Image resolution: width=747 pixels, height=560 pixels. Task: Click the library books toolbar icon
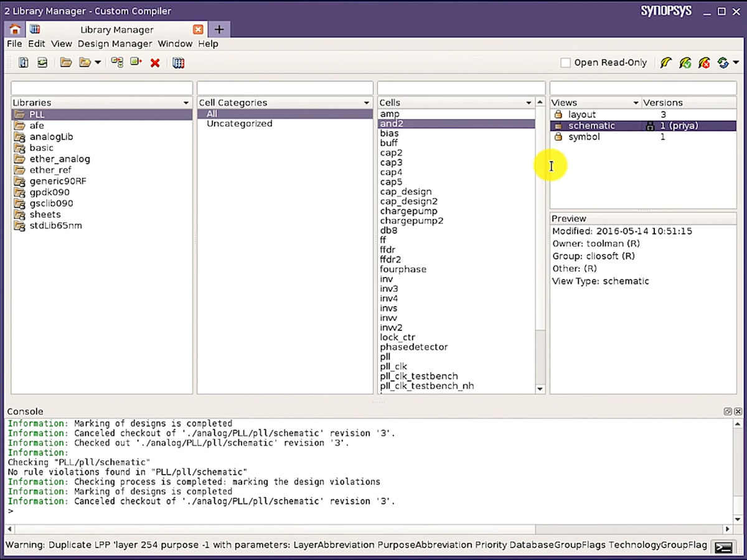(179, 62)
